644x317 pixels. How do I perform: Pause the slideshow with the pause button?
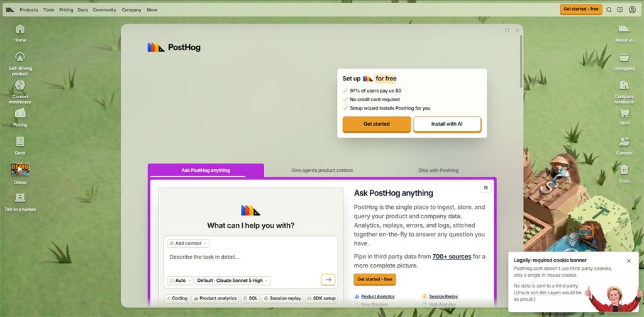click(x=486, y=187)
